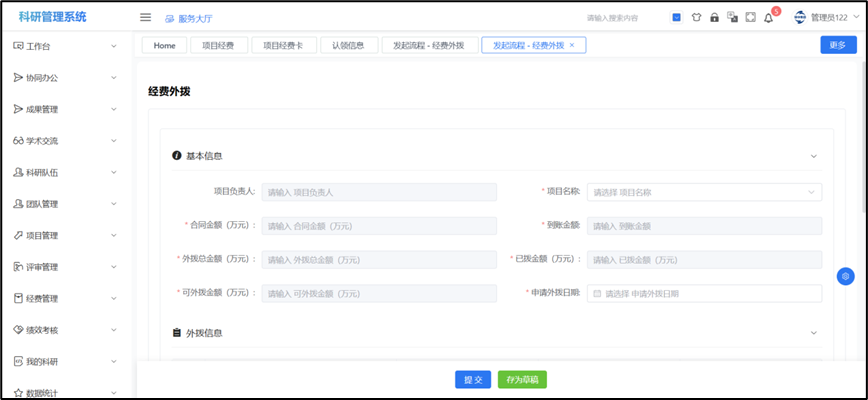
Task: Click the language translate icon
Action: [x=732, y=17]
